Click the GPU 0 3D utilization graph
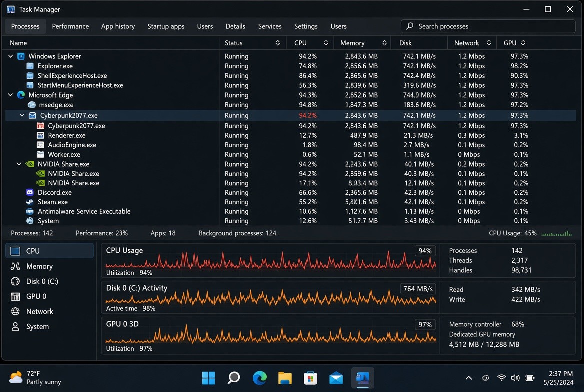Image resolution: width=584 pixels, height=392 pixels. coord(271,334)
